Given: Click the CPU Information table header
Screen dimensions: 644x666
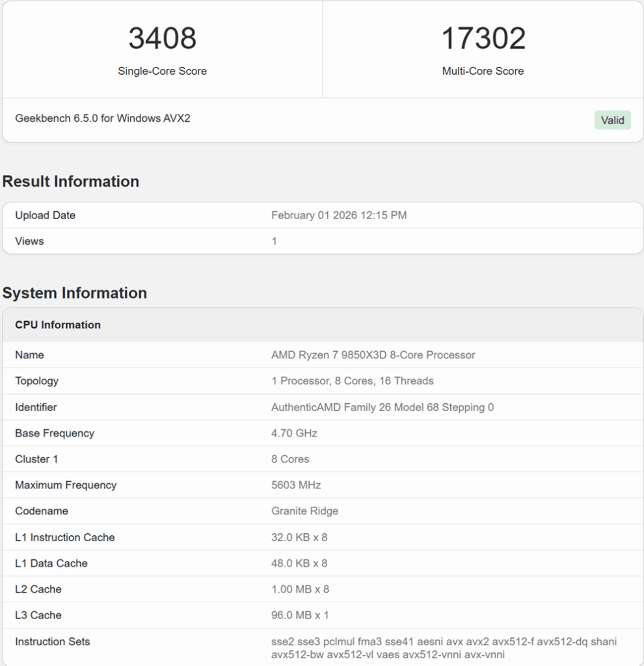Looking at the screenshot, I should coord(58,325).
